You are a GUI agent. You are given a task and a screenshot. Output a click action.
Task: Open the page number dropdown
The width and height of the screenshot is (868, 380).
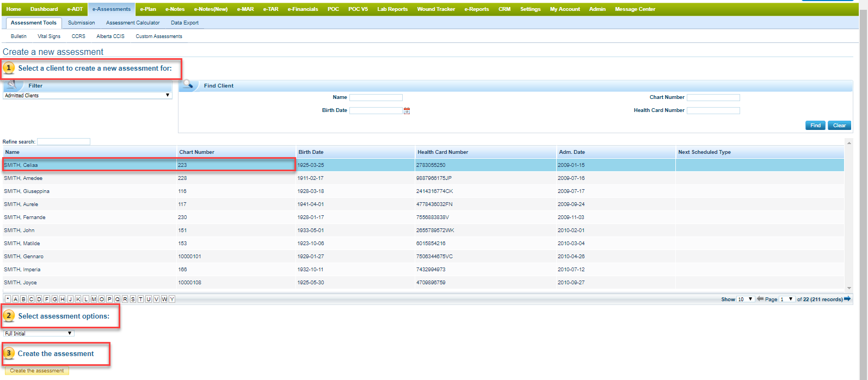[786, 300]
